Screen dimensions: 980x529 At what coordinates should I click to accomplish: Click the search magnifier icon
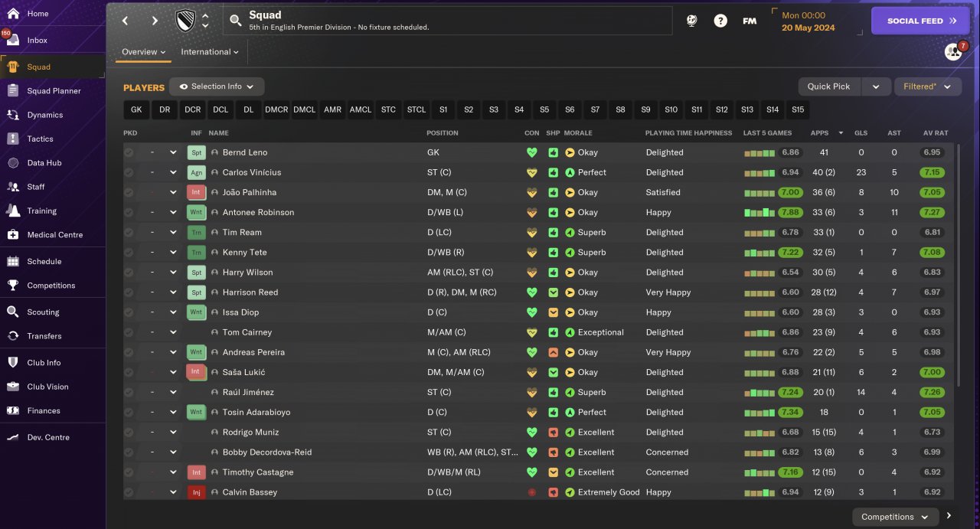point(236,21)
